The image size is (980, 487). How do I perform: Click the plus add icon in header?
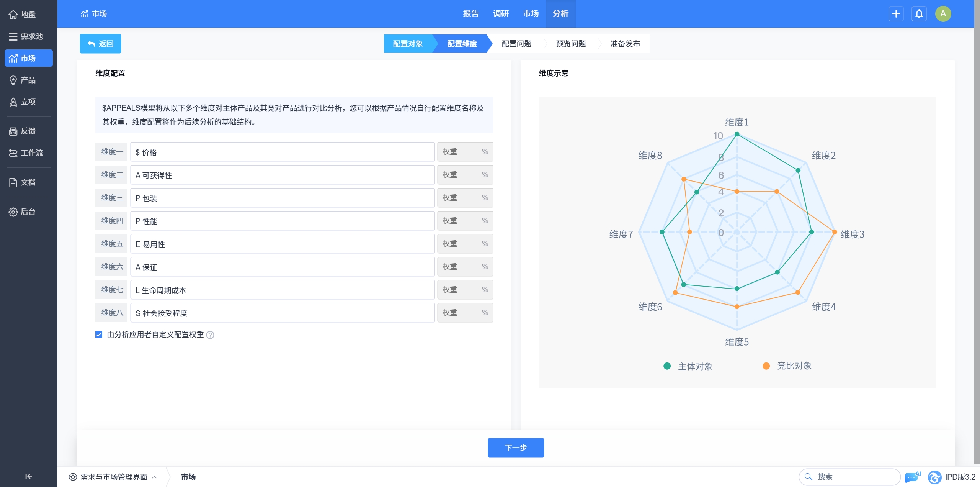click(x=896, y=14)
